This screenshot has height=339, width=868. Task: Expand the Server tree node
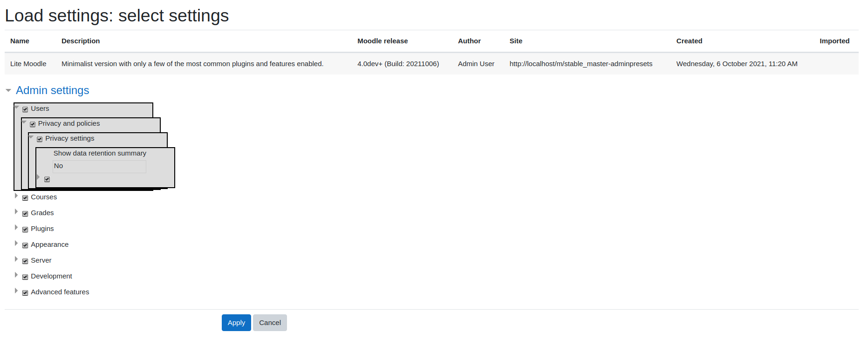pos(16,259)
